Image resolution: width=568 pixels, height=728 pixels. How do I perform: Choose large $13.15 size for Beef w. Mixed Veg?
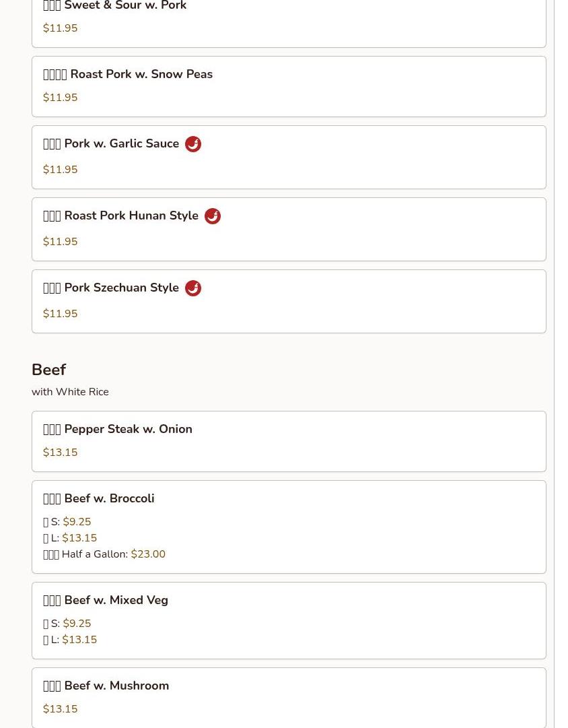[69, 639]
